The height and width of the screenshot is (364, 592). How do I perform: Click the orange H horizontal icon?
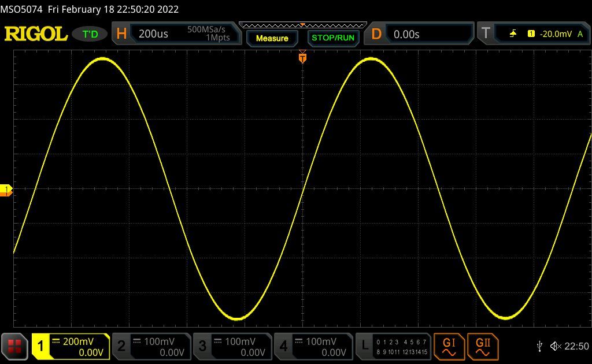tap(121, 34)
